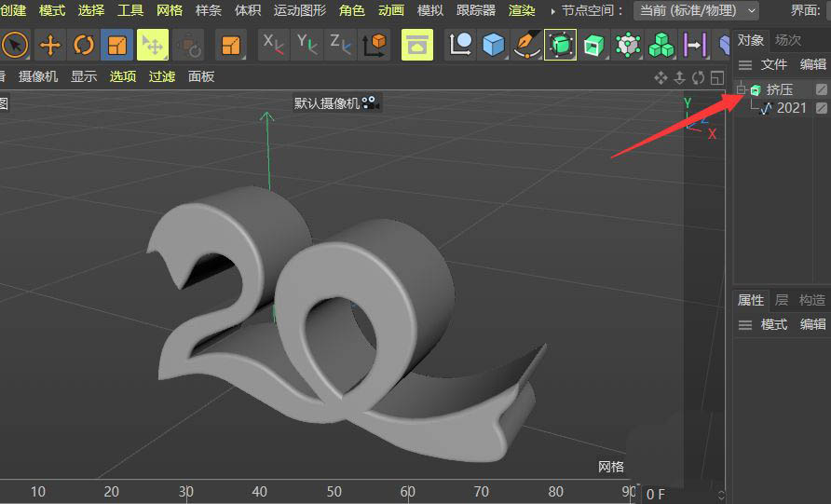Open the 模拟 menu
Viewport: 831px width, 504px height.
click(430, 10)
